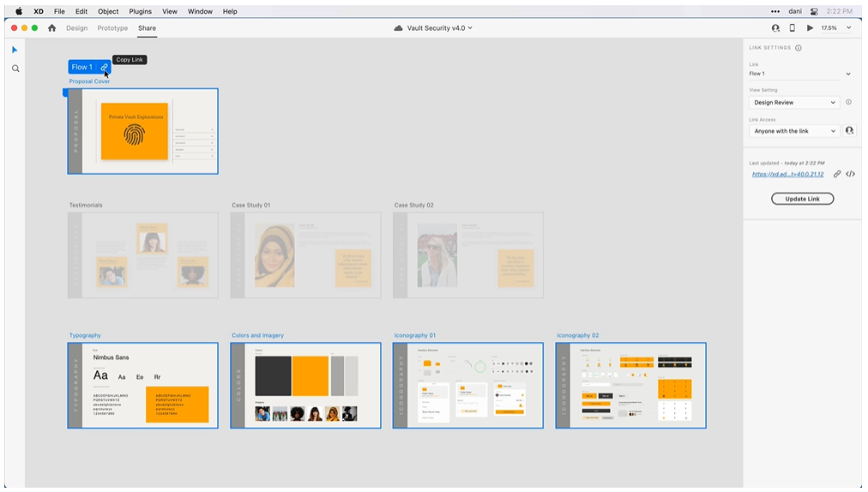Click the info icon beside Link Settings
The image size is (868, 492).
point(799,48)
